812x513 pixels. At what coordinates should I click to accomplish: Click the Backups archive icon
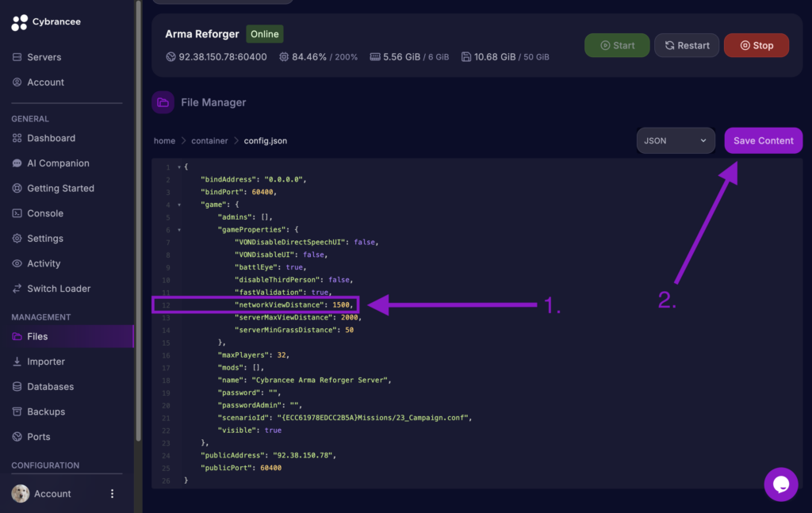click(17, 412)
